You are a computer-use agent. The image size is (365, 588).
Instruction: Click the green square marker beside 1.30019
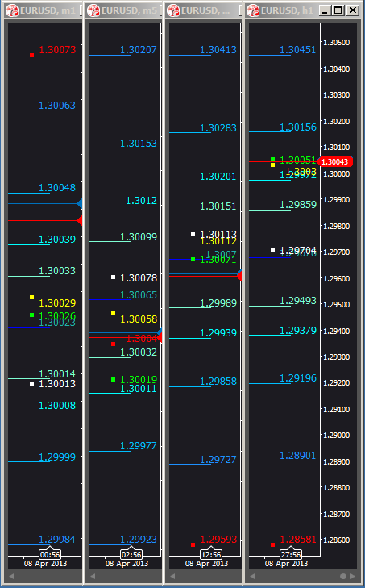coord(113,380)
